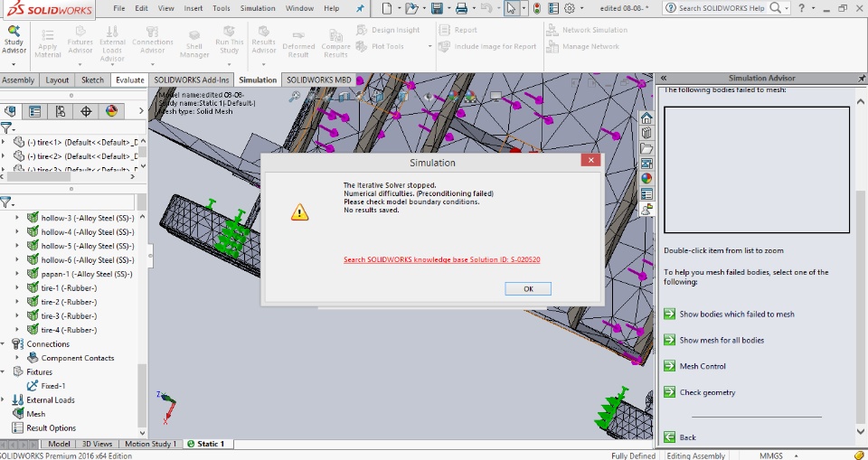Viewport: 868px width, 460px height.
Task: Open the File menu
Action: point(119,8)
